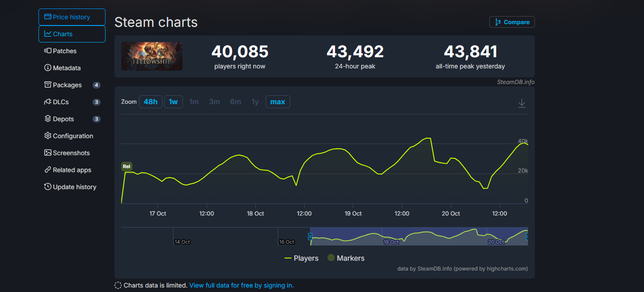Screen dimensions: 644x292
Task: Click the 43,841 all-time peak value
Action: (x=470, y=52)
